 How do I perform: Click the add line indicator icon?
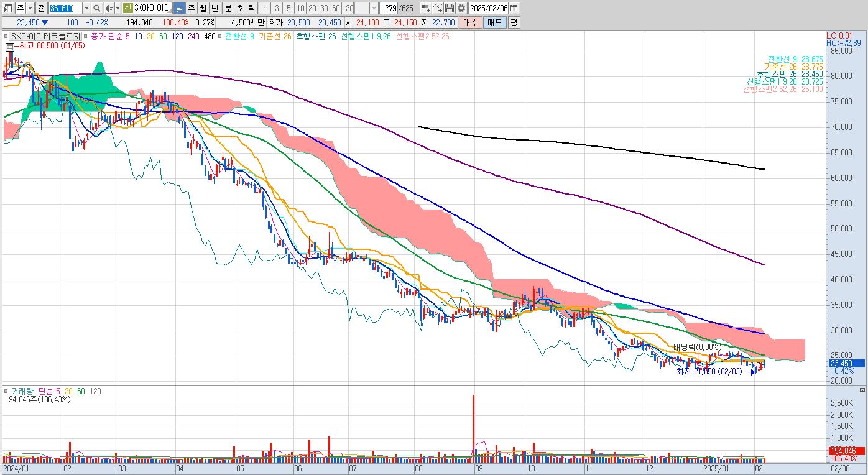pos(438,8)
